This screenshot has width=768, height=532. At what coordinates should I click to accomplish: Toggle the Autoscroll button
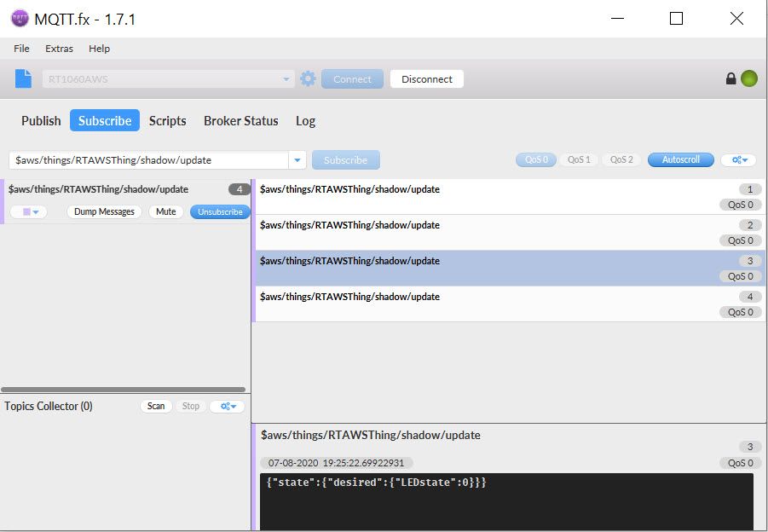[x=681, y=159]
